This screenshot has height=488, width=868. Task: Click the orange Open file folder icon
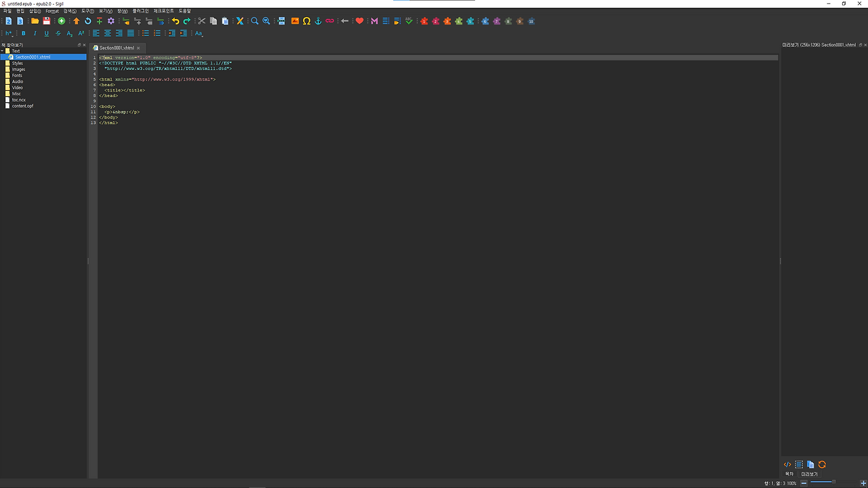[35, 21]
